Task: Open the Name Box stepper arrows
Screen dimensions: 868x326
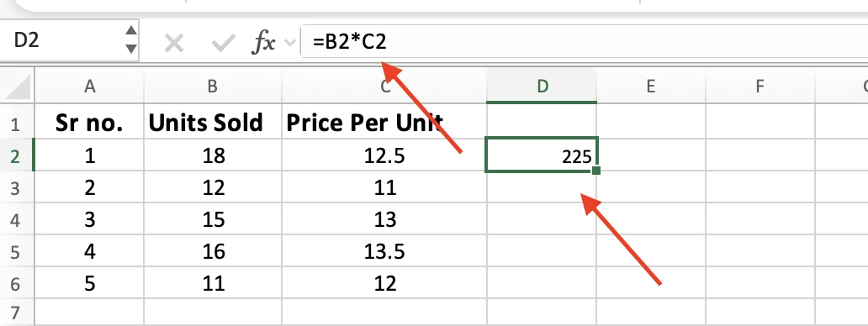Action: pos(130,39)
